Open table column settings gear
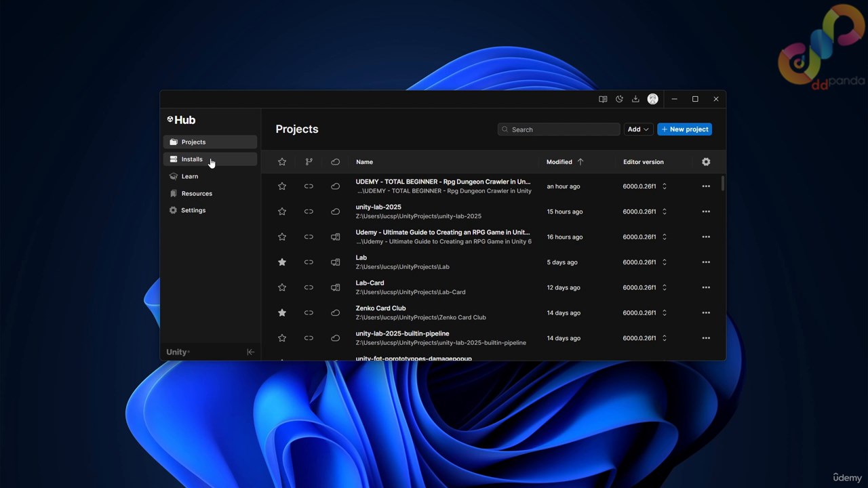 click(706, 162)
